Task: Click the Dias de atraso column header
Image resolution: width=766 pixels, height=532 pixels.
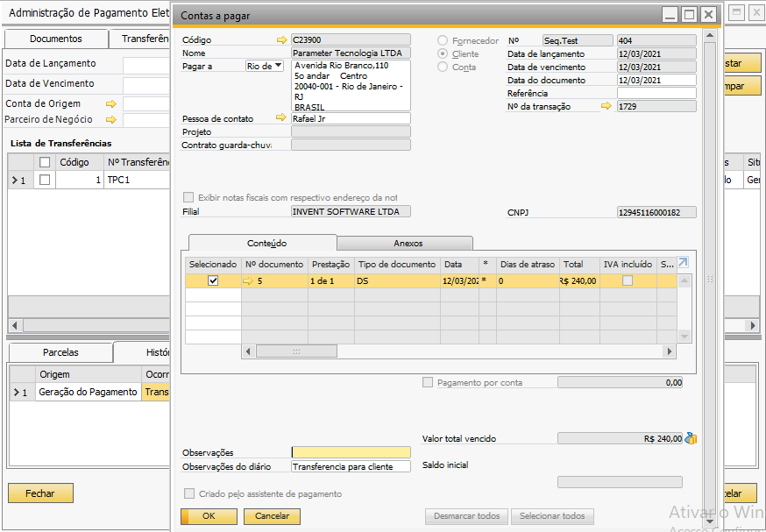Action: 528,265
